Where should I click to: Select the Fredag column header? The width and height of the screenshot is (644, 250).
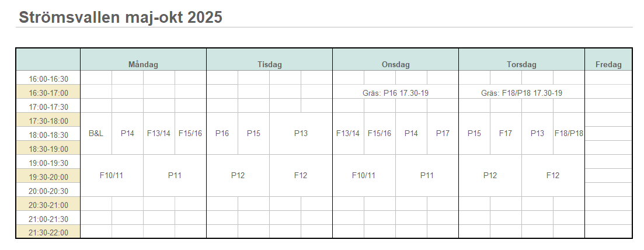[x=608, y=65]
